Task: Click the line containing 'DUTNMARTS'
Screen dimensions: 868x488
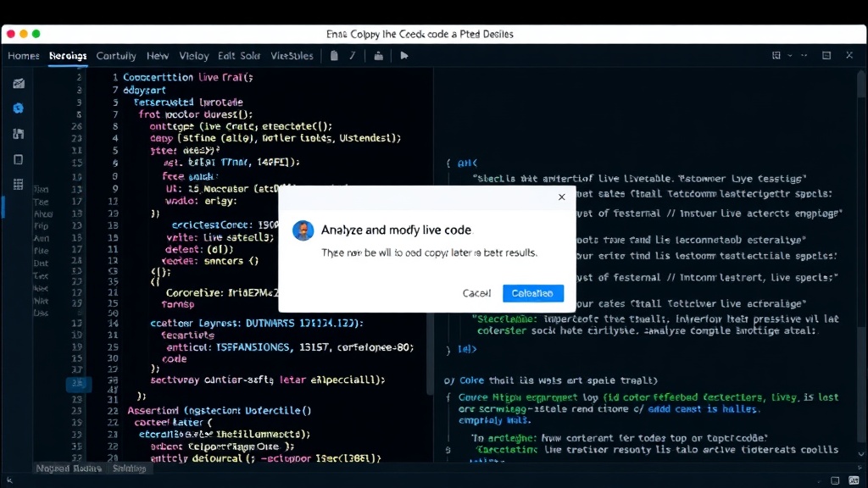Action: pyautogui.click(x=257, y=323)
